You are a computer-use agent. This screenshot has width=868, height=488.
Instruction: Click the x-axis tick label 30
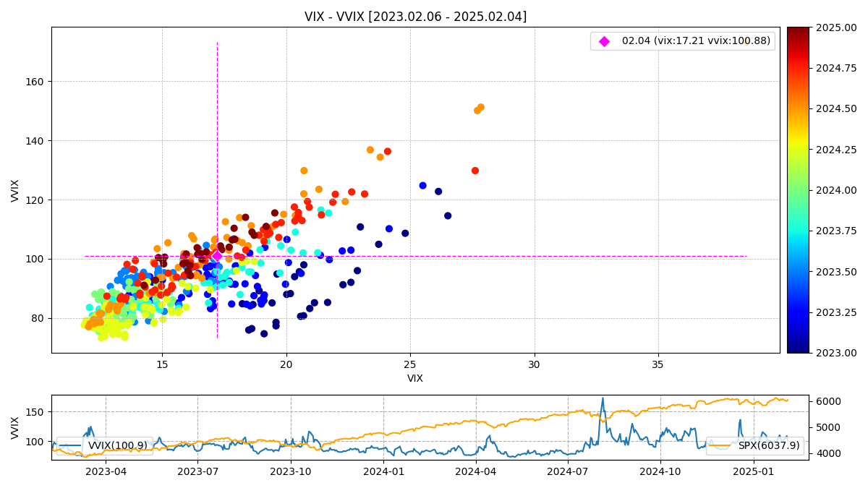[534, 365]
